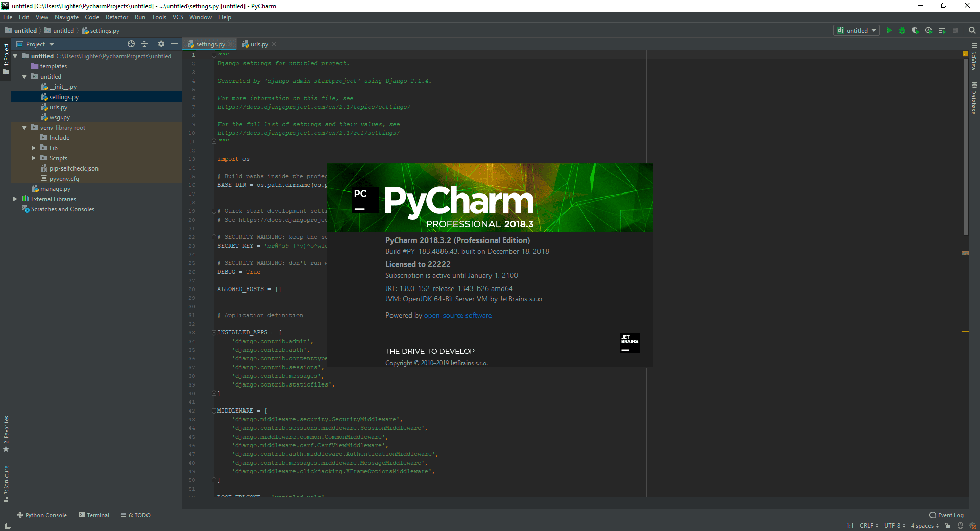Collapse the venv library root folder

(x=24, y=128)
